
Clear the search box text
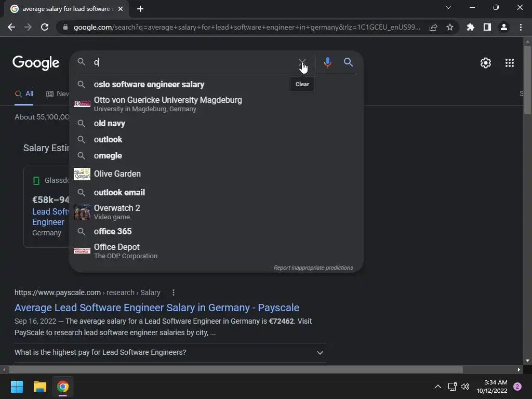(302, 62)
